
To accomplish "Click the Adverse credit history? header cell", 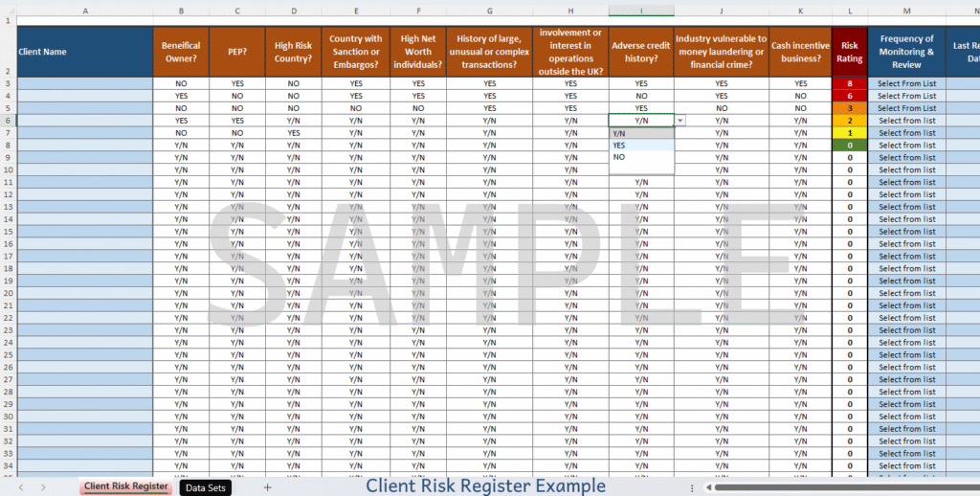I will [x=641, y=52].
